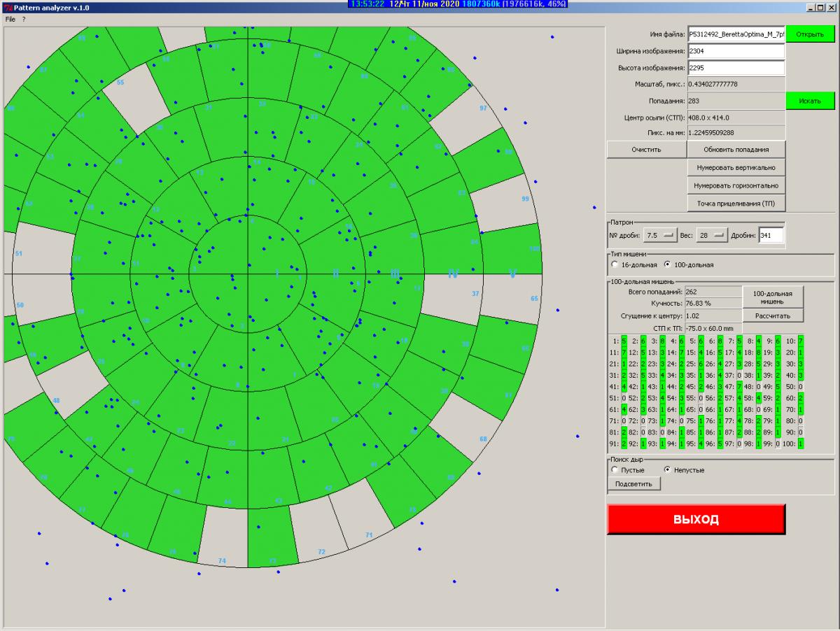Open the File menu
Image resolution: width=840 pixels, height=631 pixels.
(10, 19)
